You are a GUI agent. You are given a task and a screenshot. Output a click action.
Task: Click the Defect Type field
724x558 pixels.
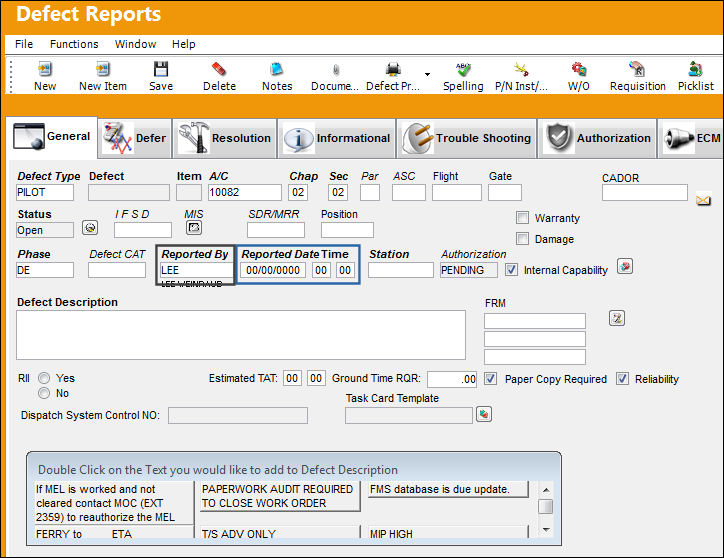45,192
